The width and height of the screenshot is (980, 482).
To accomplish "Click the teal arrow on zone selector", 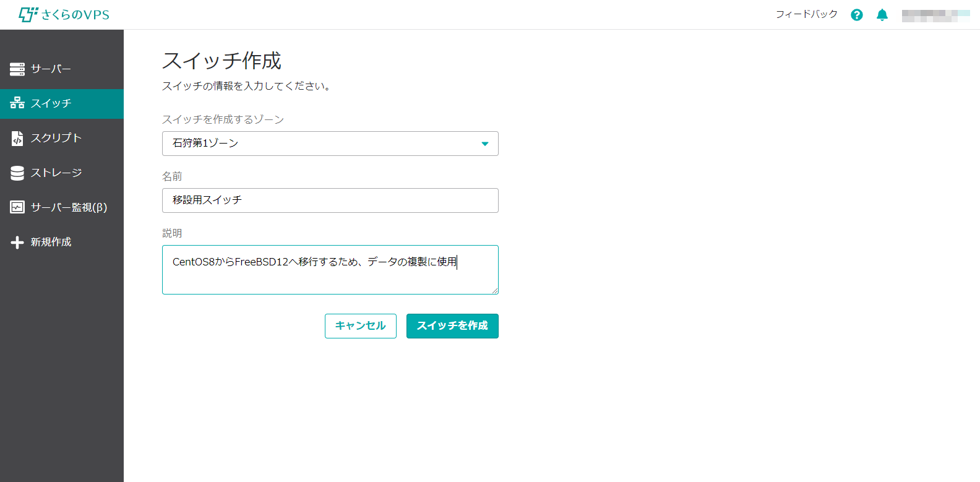I will point(485,144).
